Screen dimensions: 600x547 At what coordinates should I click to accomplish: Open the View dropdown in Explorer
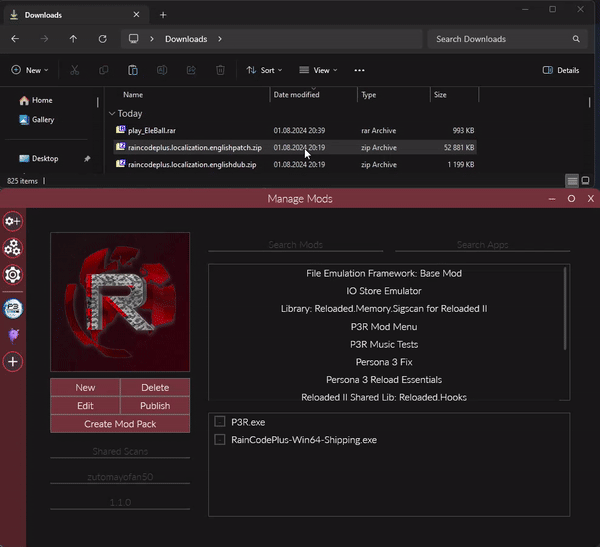[319, 70]
